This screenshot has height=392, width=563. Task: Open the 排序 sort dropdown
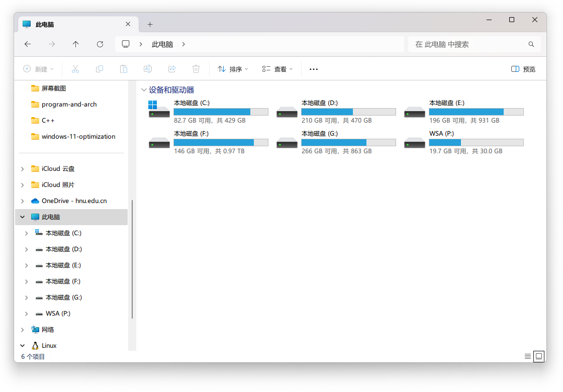coord(232,69)
